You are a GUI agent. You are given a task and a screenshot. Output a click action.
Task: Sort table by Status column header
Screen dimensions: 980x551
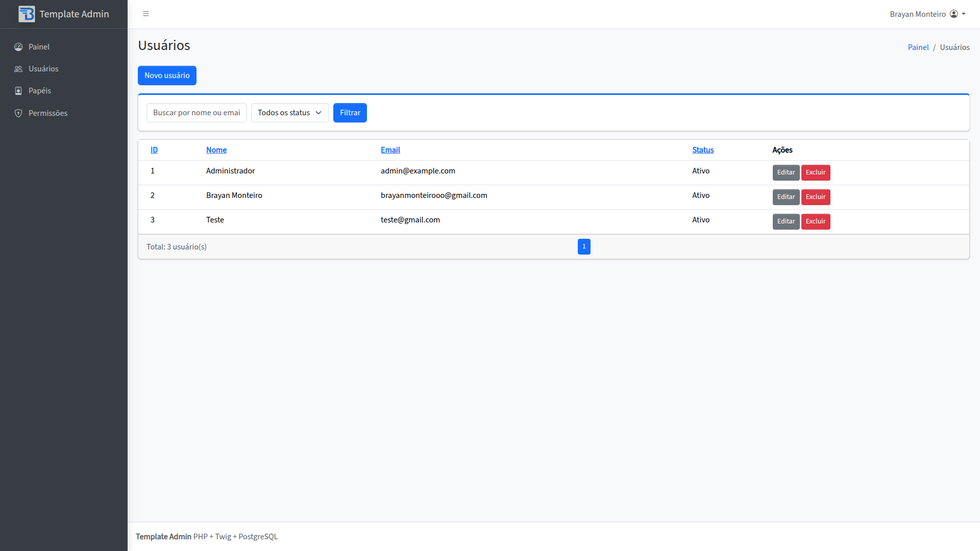click(703, 150)
